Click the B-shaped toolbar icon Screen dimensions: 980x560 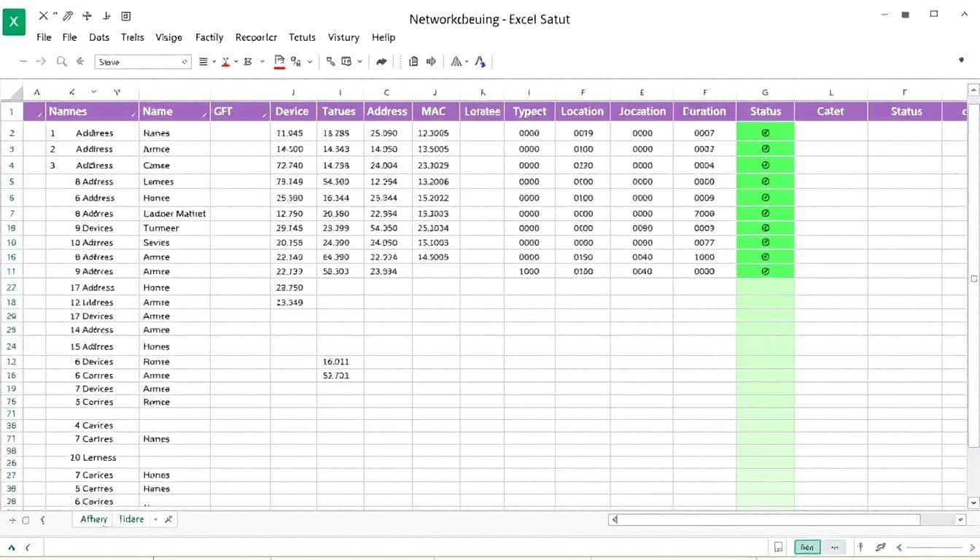(x=248, y=62)
